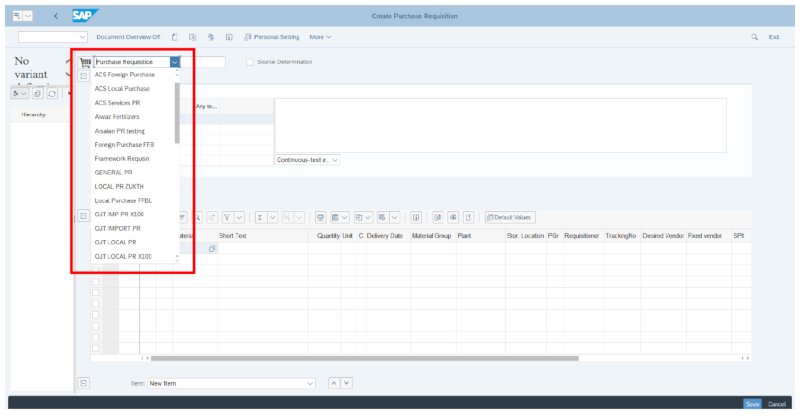Click the Default Values button
Screen dimensions: 800x417
[510, 217]
